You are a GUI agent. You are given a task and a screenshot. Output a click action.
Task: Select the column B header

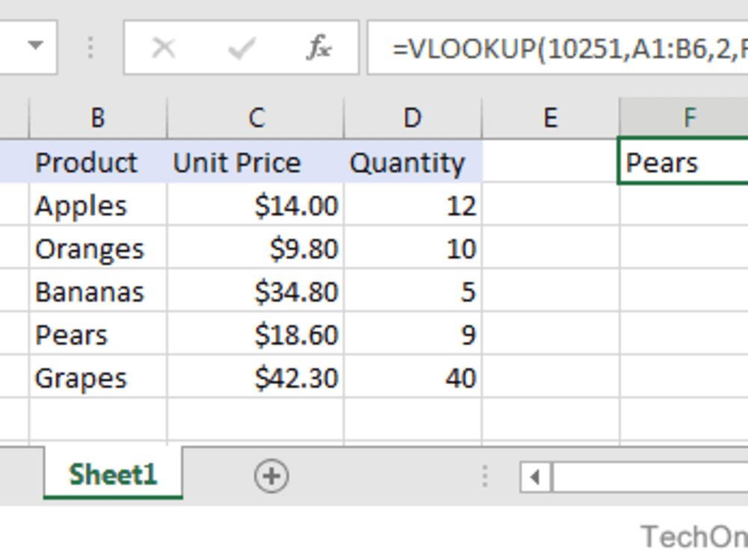click(97, 117)
